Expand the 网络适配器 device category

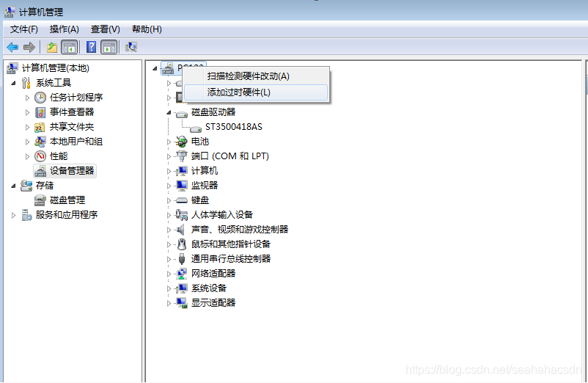coord(169,274)
